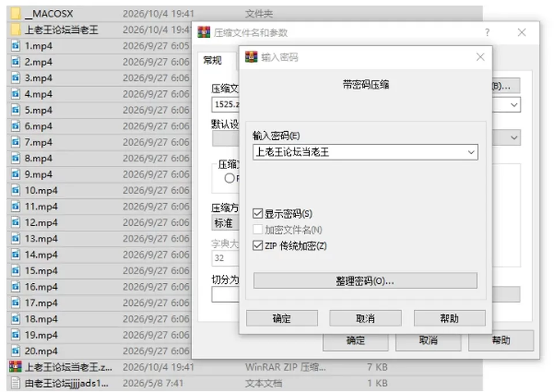The image size is (554, 392).
Task: Click the 上老王论坛当老王 folder icon
Action: tap(16, 29)
